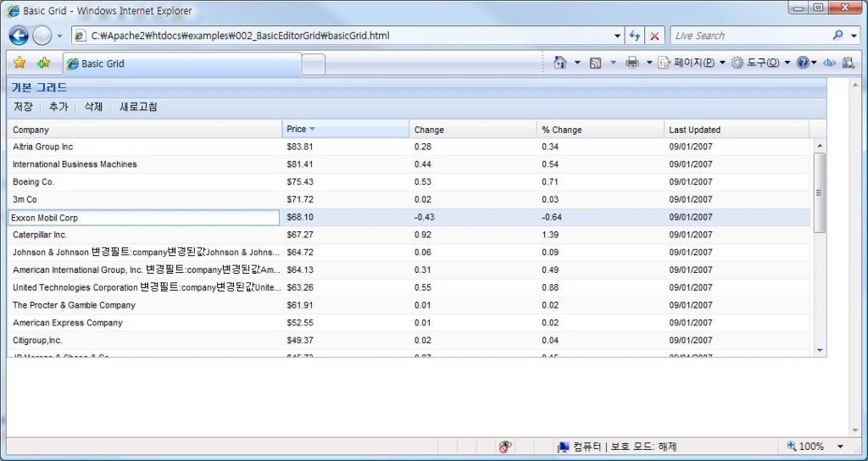Screen dimensions: 868x461
Task: Select the American Express Company cell
Action: (144, 323)
